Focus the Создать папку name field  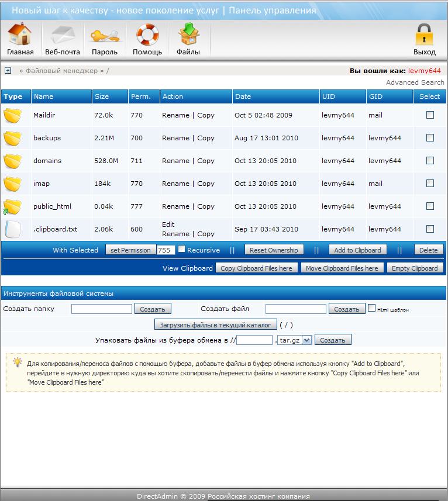(x=102, y=309)
